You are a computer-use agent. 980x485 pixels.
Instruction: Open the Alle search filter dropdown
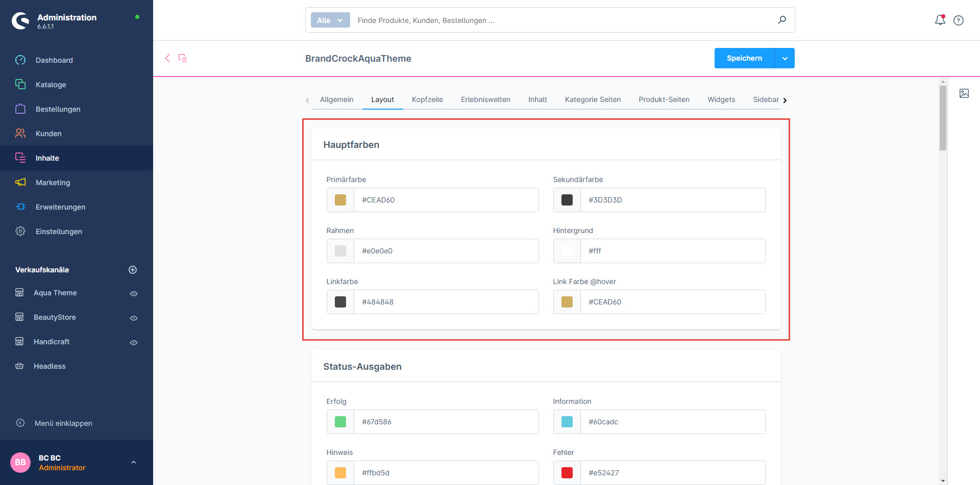330,20
